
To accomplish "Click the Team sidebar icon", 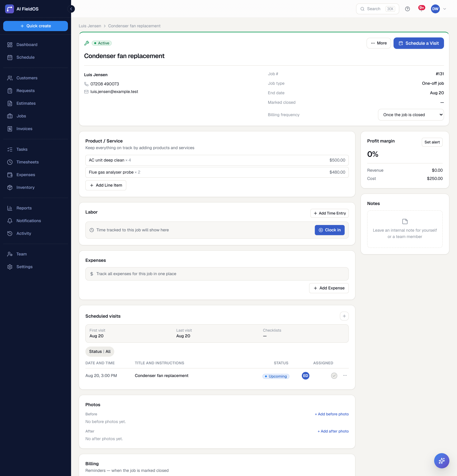I will (10, 254).
